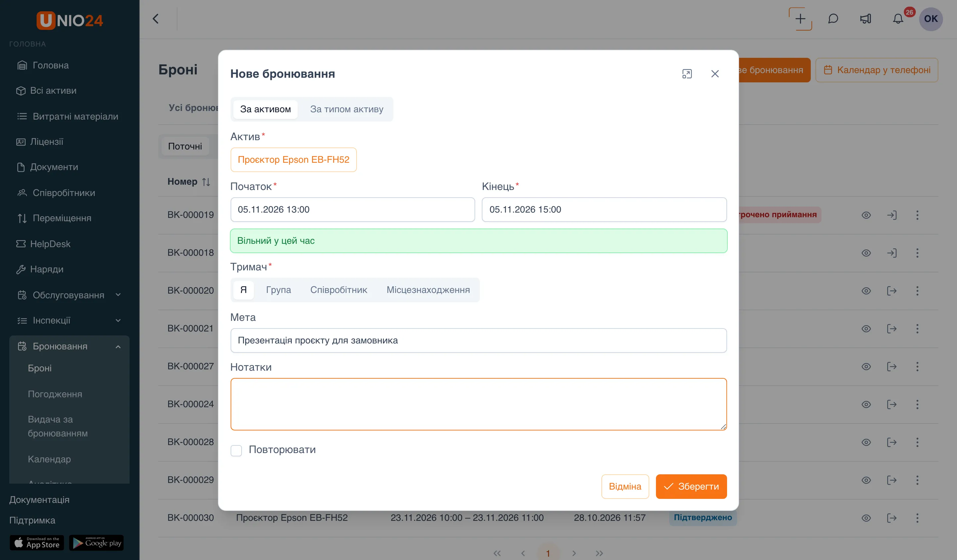This screenshot has width=957, height=560.
Task: Open the chat bubble icon
Action: 833,19
